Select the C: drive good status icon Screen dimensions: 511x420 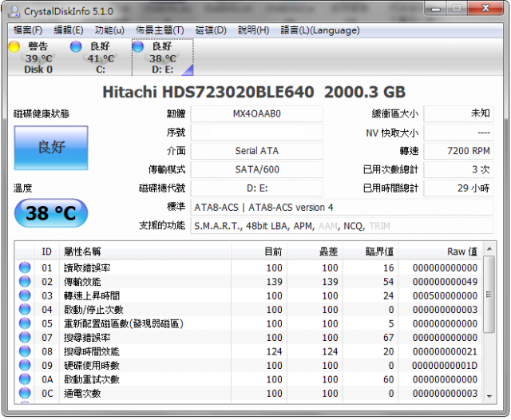[x=76, y=46]
